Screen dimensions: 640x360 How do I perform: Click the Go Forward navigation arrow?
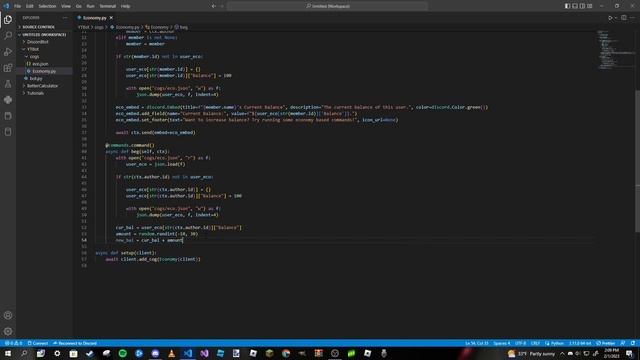(x=222, y=6)
